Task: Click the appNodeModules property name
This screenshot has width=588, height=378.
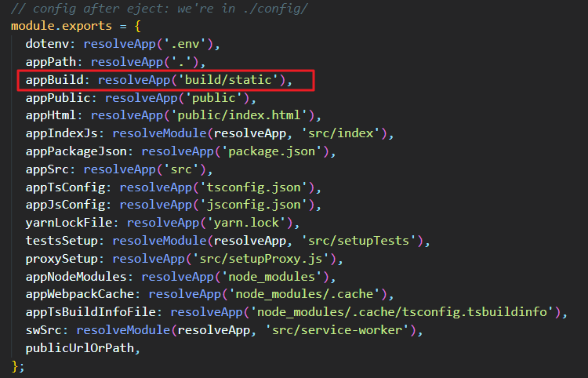Action: [x=76, y=277]
